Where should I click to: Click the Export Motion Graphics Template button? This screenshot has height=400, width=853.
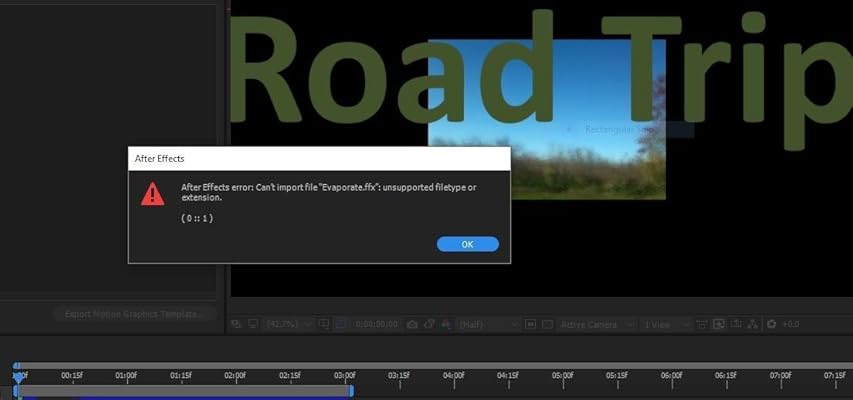point(134,314)
